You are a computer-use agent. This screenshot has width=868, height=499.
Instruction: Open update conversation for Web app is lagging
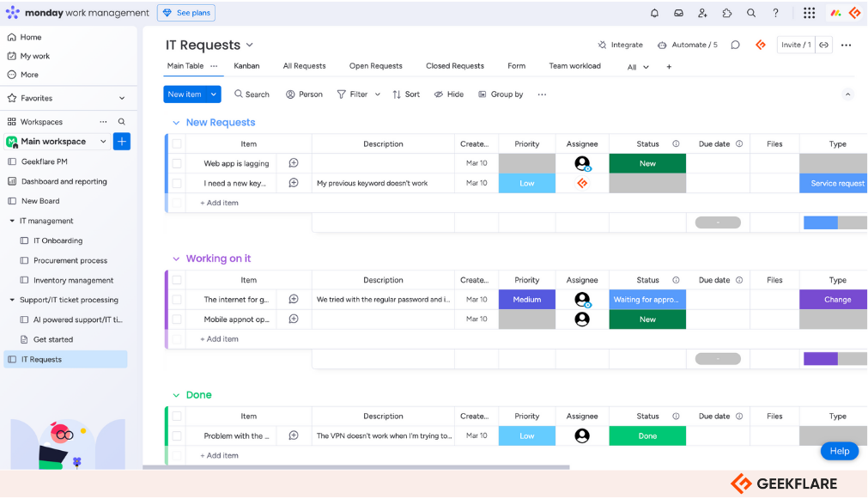(294, 163)
